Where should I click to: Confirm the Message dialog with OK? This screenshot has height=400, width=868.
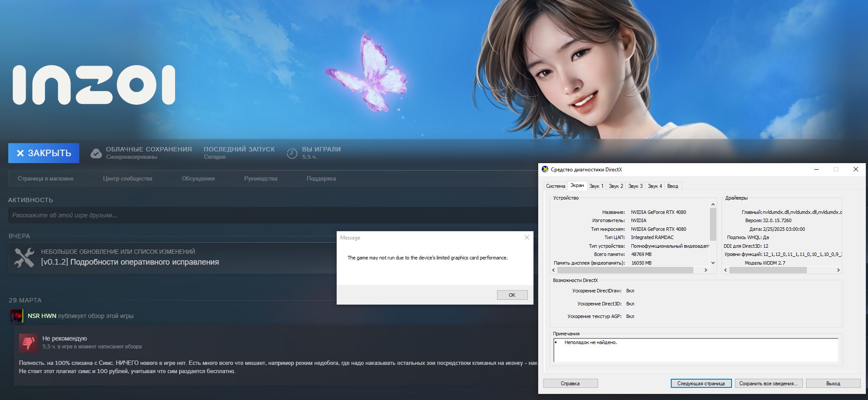[x=512, y=295]
